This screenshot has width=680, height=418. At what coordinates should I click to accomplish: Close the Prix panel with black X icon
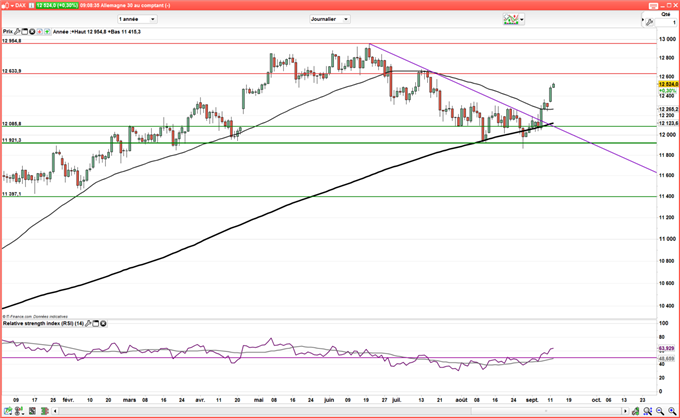[32, 32]
